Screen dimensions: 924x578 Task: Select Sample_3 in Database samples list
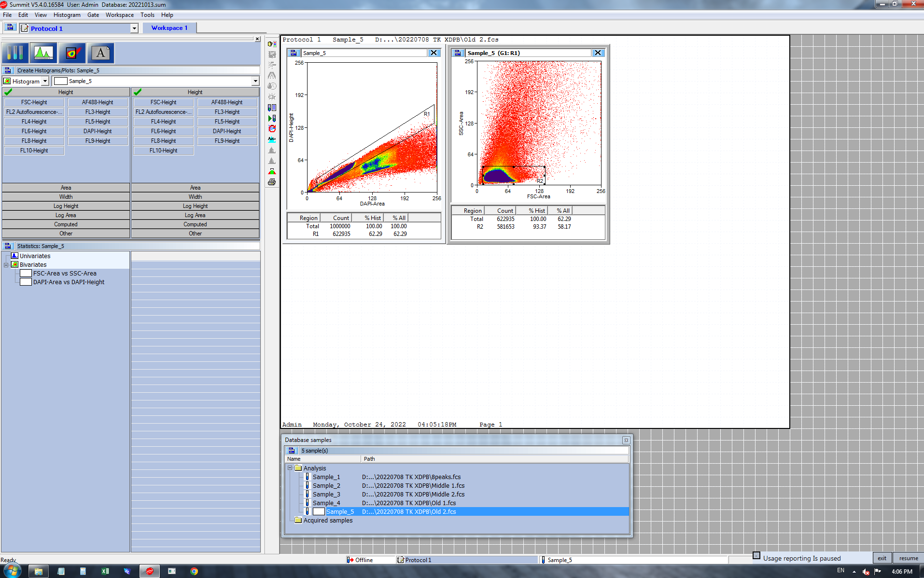point(326,495)
